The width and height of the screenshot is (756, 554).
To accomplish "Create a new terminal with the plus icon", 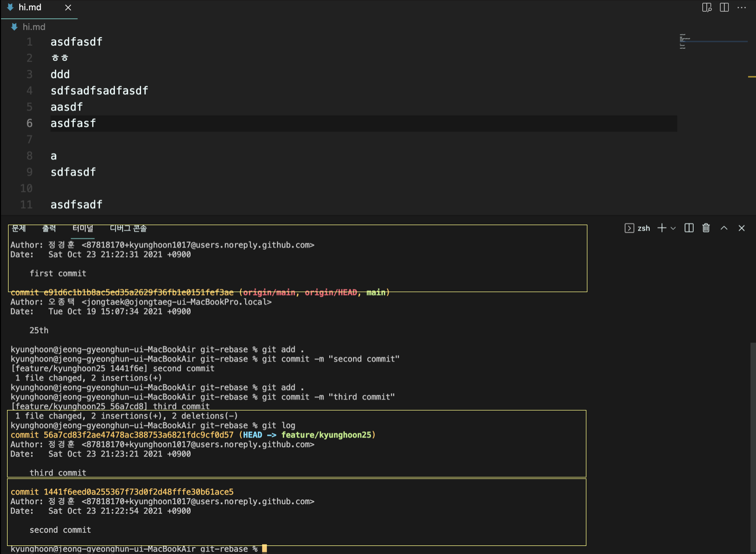I will (661, 228).
